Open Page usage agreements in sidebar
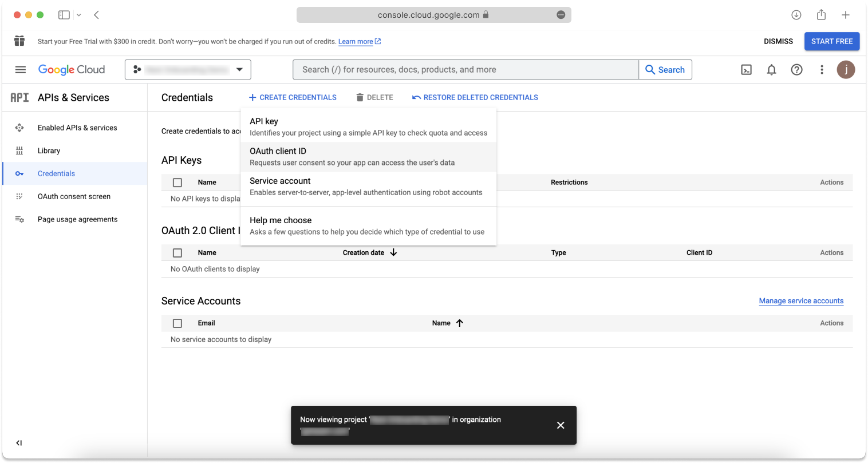Image resolution: width=868 pixels, height=463 pixels. (77, 219)
